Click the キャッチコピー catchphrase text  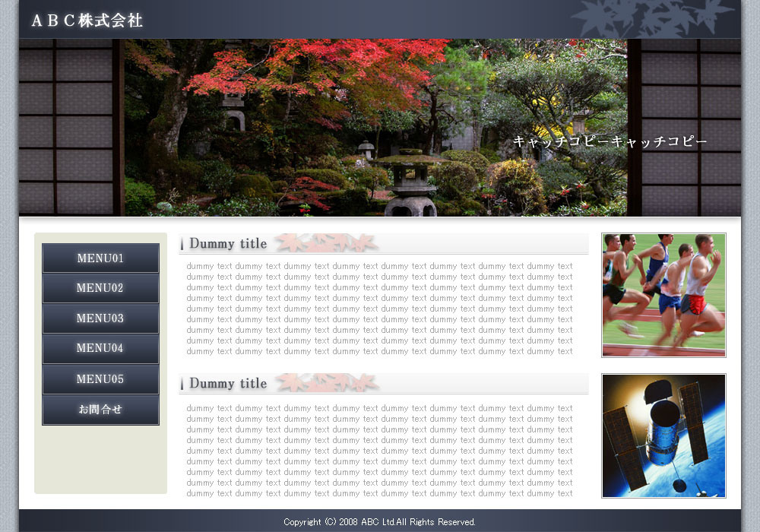coord(610,141)
